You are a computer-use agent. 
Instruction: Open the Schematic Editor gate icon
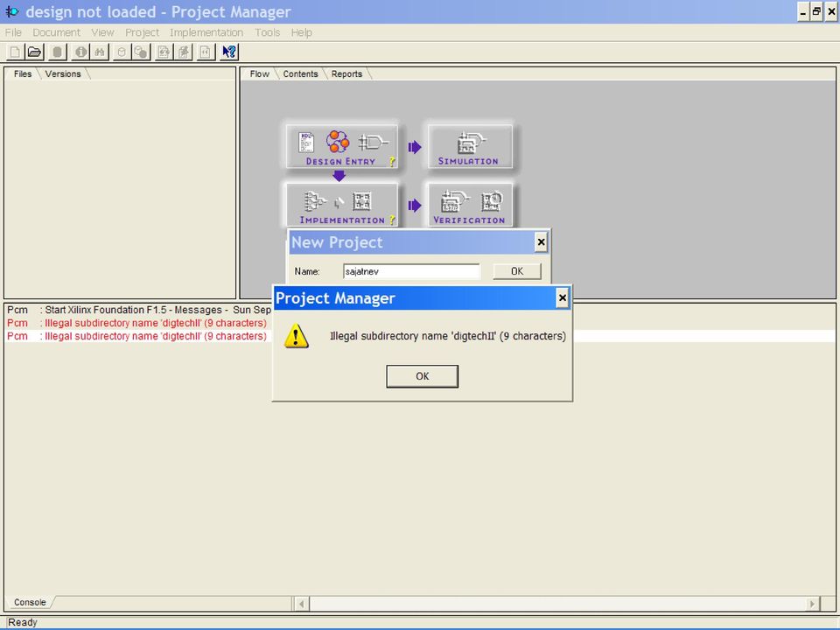pos(374,143)
